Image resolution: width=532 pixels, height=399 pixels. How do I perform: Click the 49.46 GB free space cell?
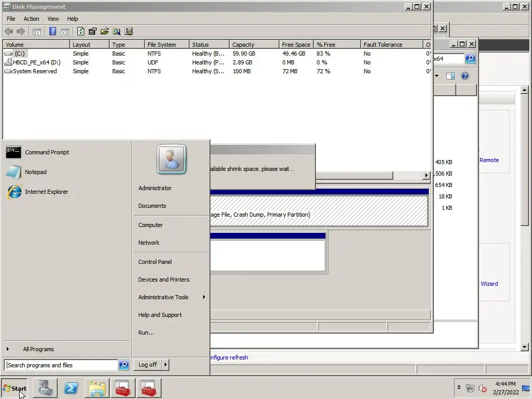click(x=294, y=54)
